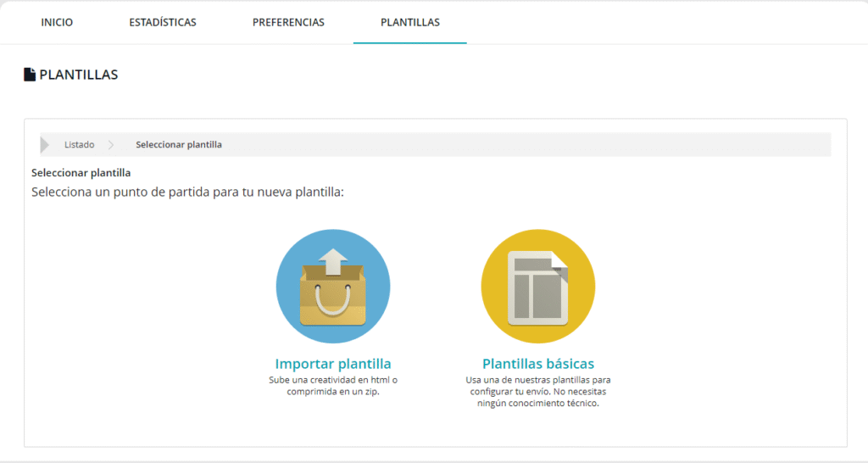Open the ESTADÍSTICAS tab
This screenshot has width=868, height=463.
pyautogui.click(x=163, y=23)
